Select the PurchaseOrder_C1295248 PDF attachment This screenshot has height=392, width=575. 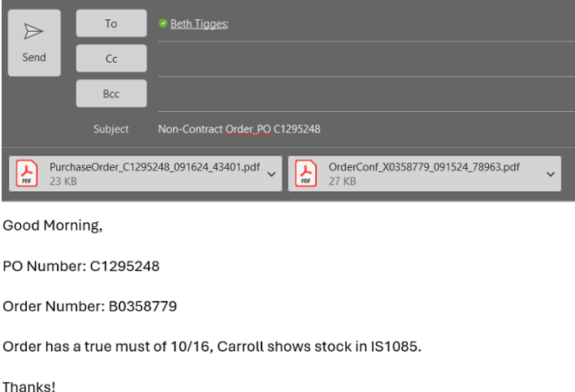point(145,174)
